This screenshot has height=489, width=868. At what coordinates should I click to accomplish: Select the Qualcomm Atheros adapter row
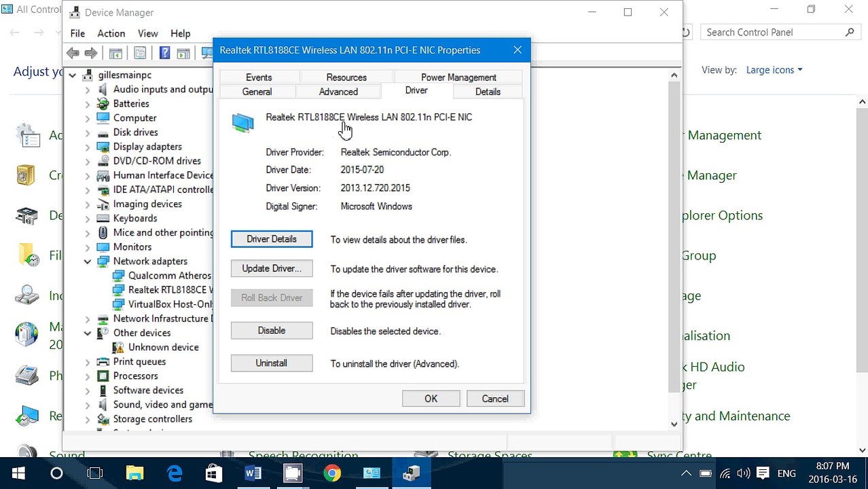[x=162, y=276]
